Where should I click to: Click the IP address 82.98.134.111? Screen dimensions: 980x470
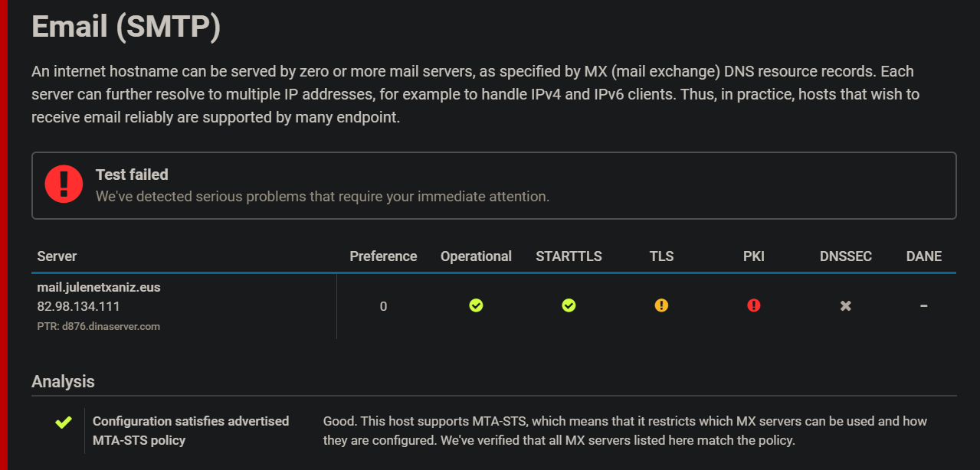(78, 306)
